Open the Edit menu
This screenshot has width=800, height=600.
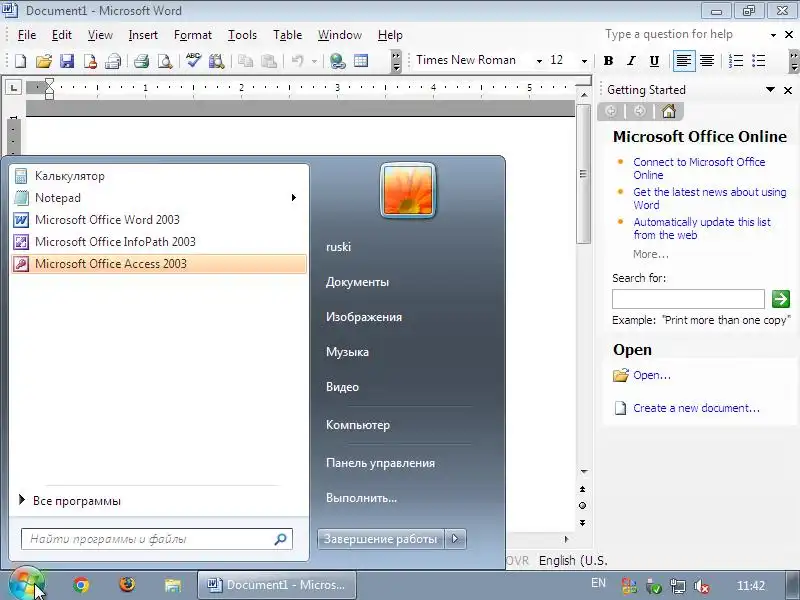coord(62,35)
